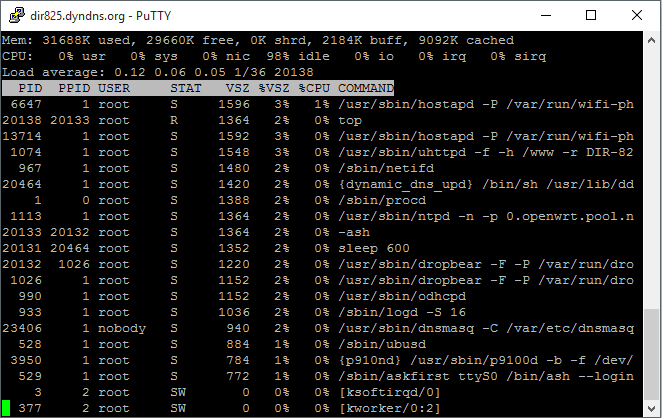Click the {dynamic_dns_upd} command text
662x418 pixels.
pyautogui.click(x=486, y=185)
